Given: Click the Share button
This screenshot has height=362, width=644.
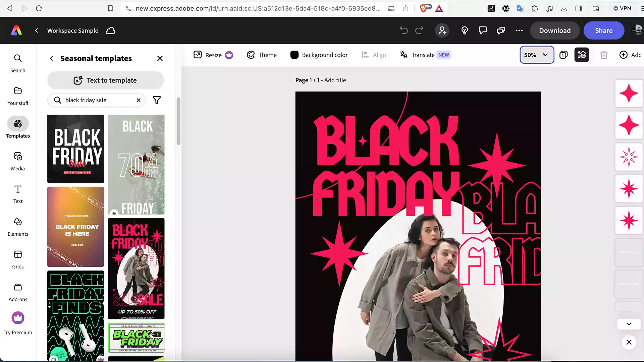Looking at the screenshot, I should point(604,31).
